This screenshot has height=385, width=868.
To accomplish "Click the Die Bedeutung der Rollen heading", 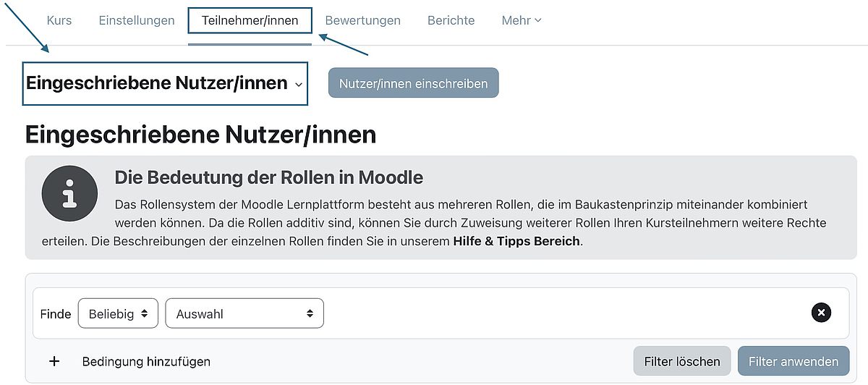I will 269,177.
